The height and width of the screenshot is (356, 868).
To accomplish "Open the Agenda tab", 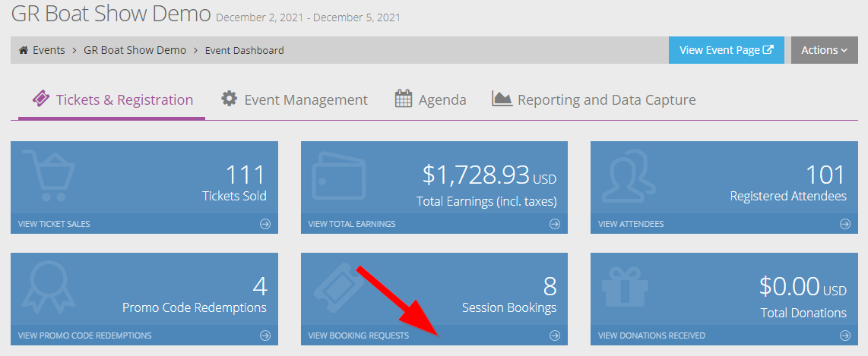I will (430, 100).
